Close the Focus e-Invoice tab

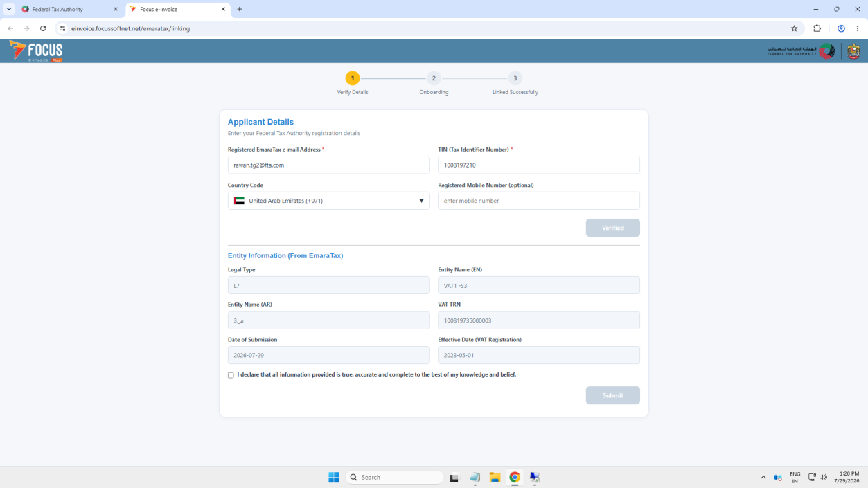click(223, 10)
